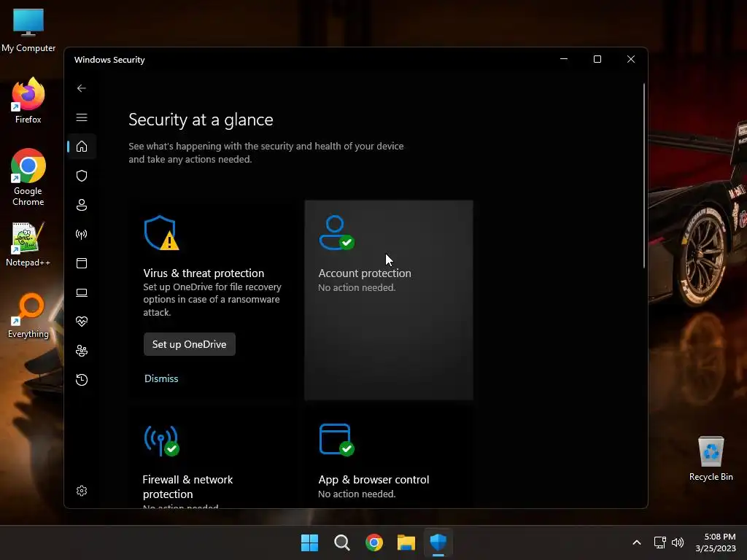Screen dimensions: 747x560
Task: Go back using the back arrow
Action: point(82,88)
